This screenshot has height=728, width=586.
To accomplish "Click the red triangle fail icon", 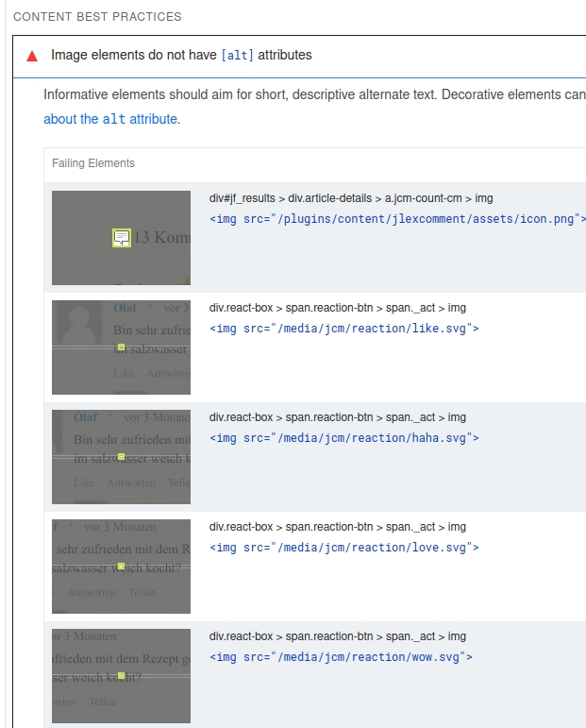I will tap(32, 56).
